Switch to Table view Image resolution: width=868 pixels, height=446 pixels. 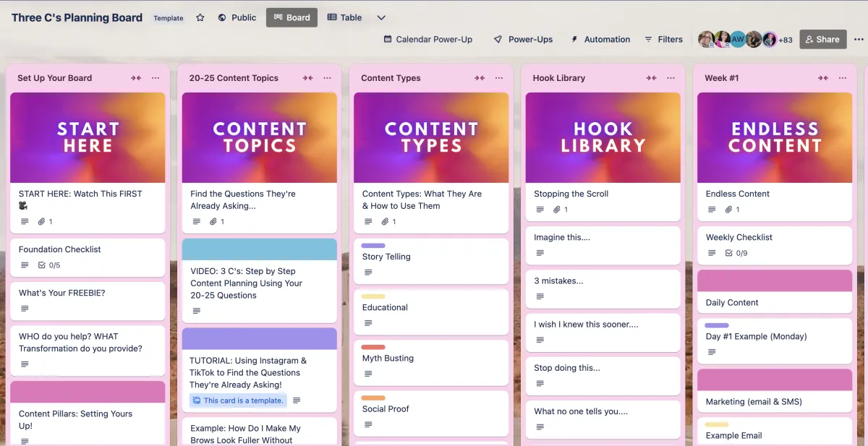click(x=344, y=18)
